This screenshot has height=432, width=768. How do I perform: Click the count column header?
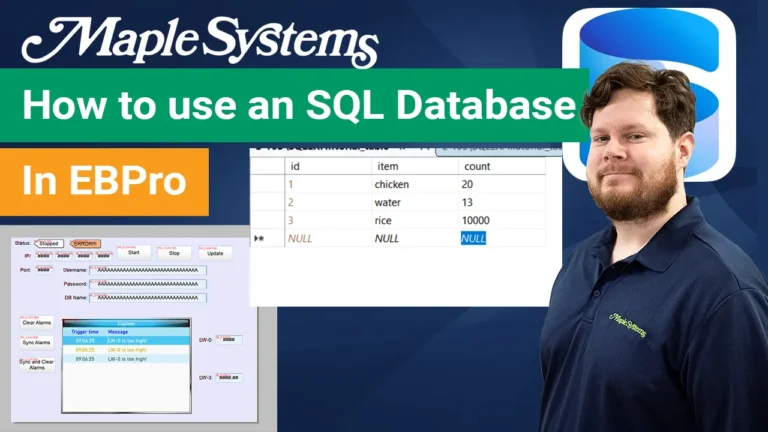click(x=502, y=167)
